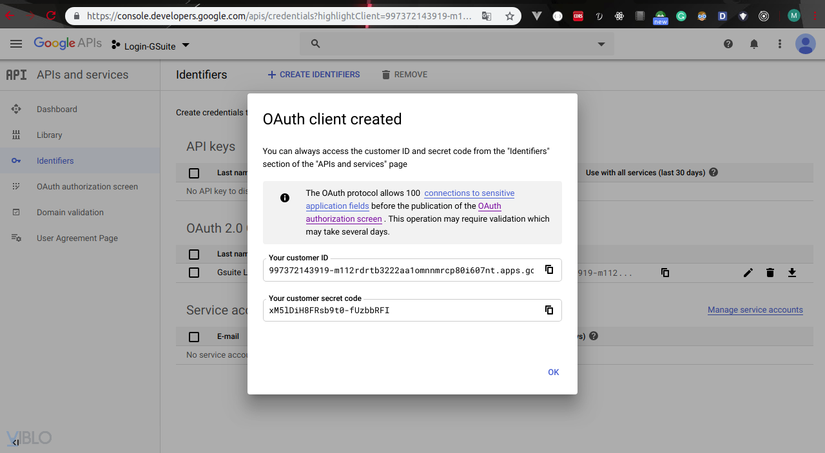Open the blue account avatar
This screenshot has width=825, height=453.
click(805, 44)
